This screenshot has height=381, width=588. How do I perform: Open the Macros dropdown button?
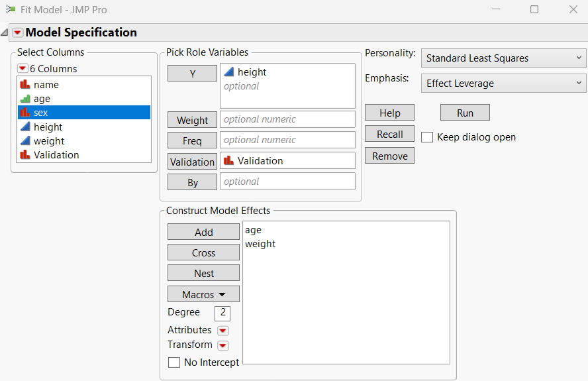tap(203, 294)
